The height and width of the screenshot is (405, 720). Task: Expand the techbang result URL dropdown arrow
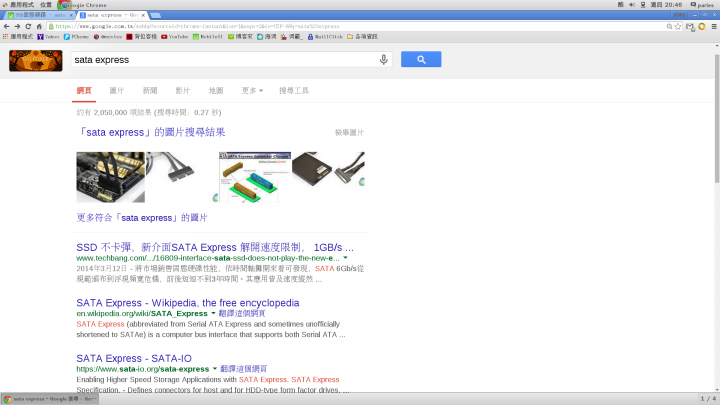pos(345,258)
